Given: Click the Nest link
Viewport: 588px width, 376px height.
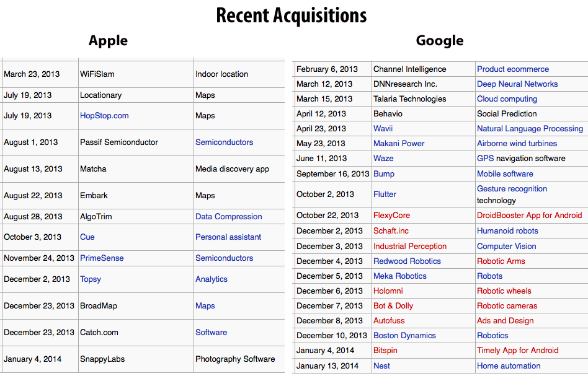Looking at the screenshot, I should click(x=381, y=366).
